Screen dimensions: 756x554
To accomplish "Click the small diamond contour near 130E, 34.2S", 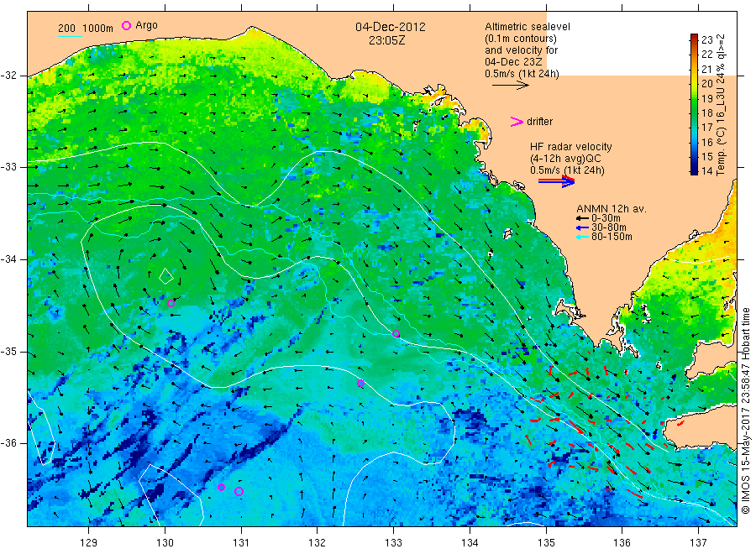I will (166, 276).
